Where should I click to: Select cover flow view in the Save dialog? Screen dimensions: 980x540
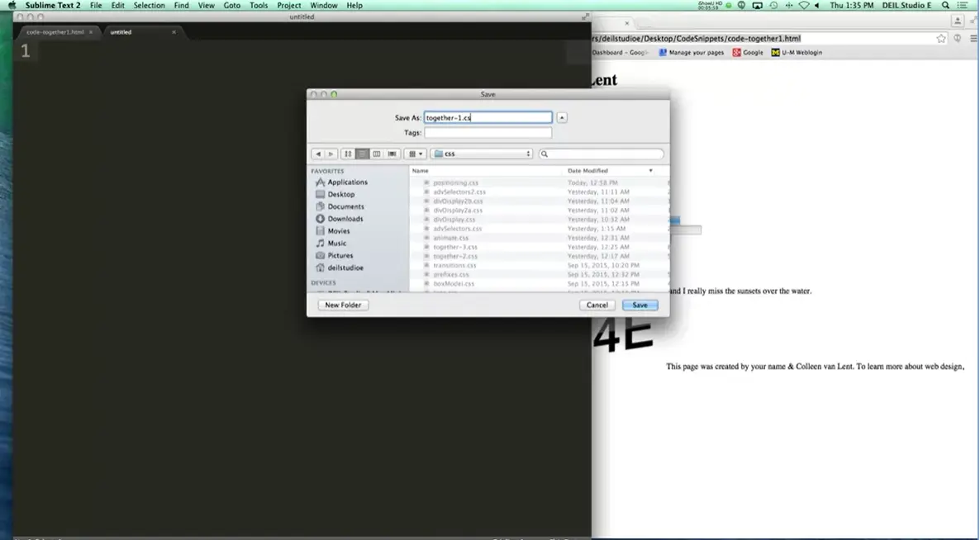pyautogui.click(x=391, y=154)
